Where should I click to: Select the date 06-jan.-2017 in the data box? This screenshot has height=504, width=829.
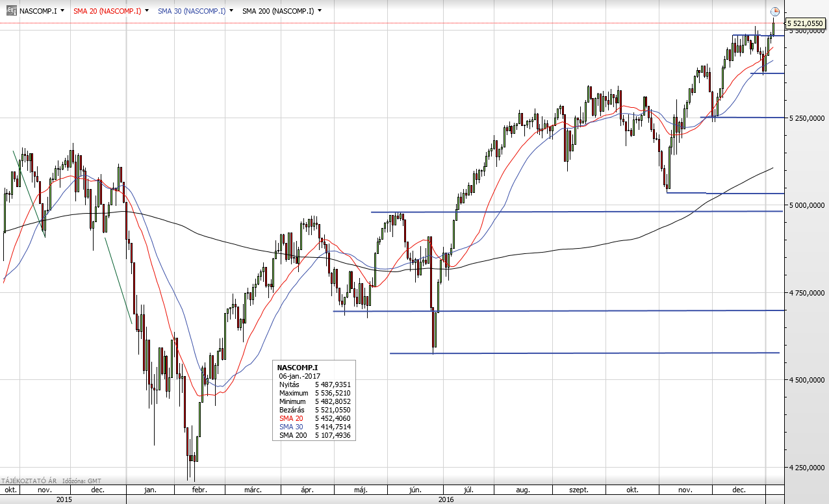click(x=301, y=376)
